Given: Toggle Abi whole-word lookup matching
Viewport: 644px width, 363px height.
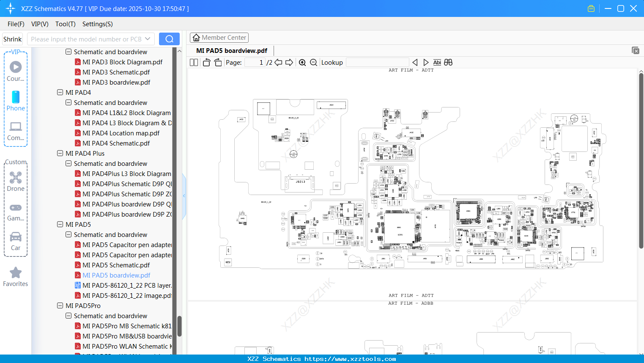Looking at the screenshot, I should coord(437,62).
